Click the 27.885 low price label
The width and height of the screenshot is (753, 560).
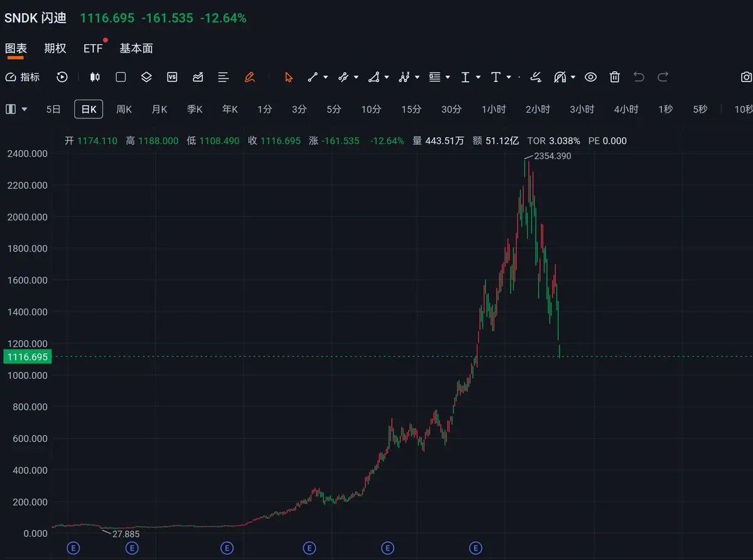[126, 534]
